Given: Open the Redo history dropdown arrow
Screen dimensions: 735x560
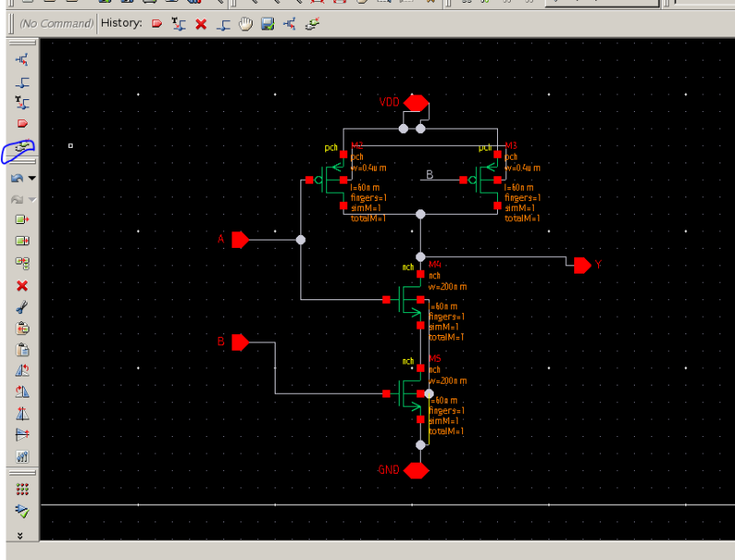Looking at the screenshot, I should [31, 201].
